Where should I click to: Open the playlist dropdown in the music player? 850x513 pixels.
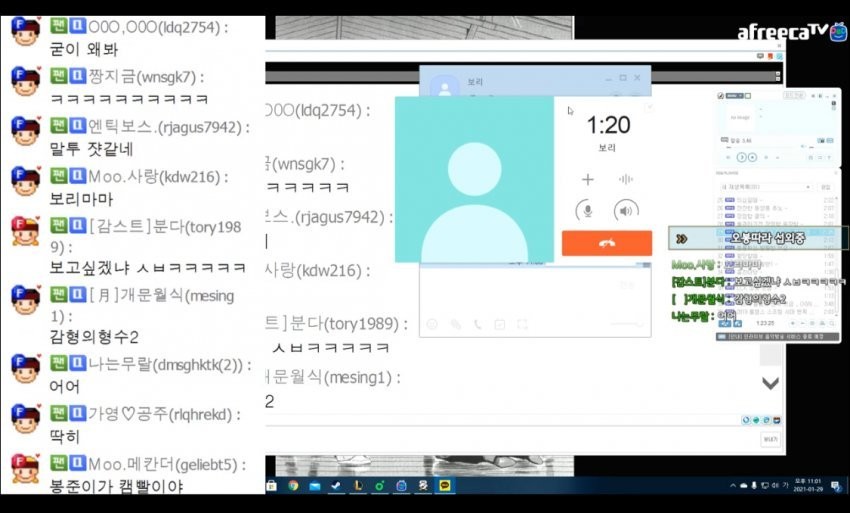pos(765,187)
